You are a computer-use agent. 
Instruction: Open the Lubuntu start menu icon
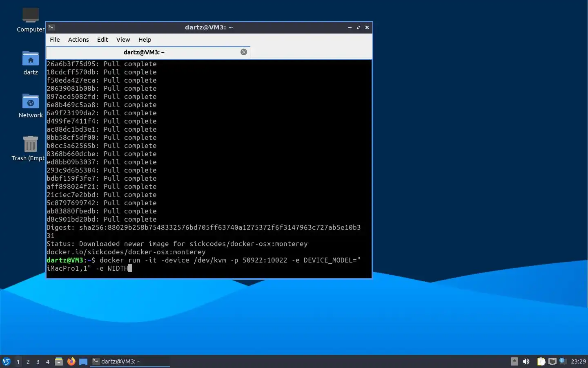point(7,361)
